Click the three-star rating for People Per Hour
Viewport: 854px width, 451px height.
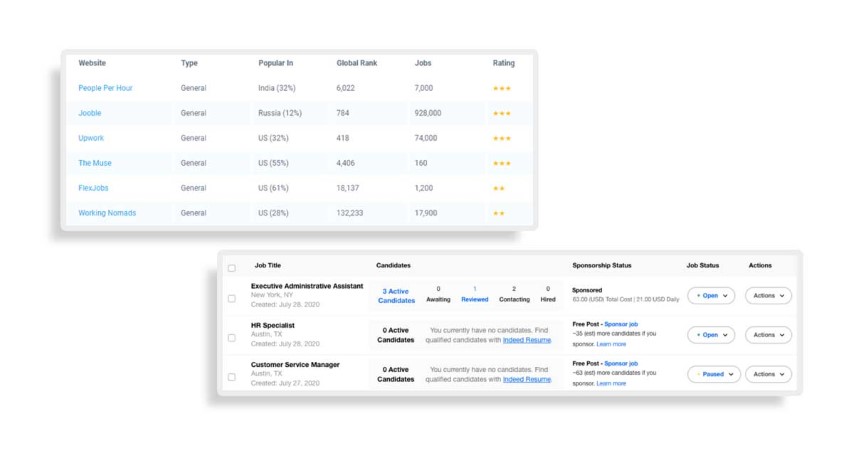(x=502, y=88)
